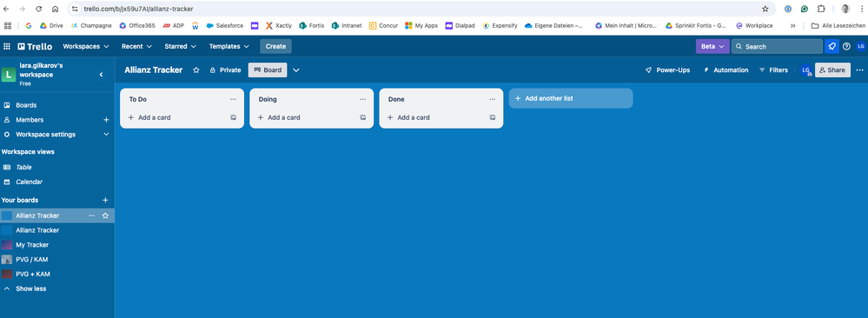
Task: Open the browser extensions puzzle icon
Action: [x=821, y=9]
